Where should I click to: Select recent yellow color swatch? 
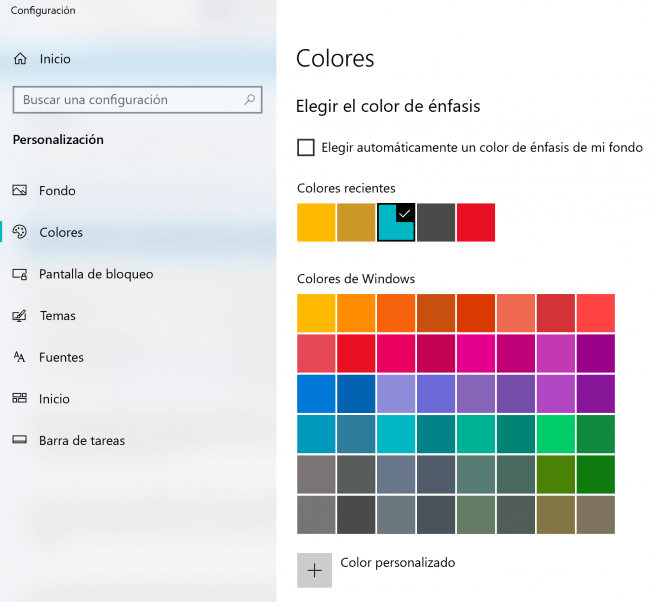316,222
